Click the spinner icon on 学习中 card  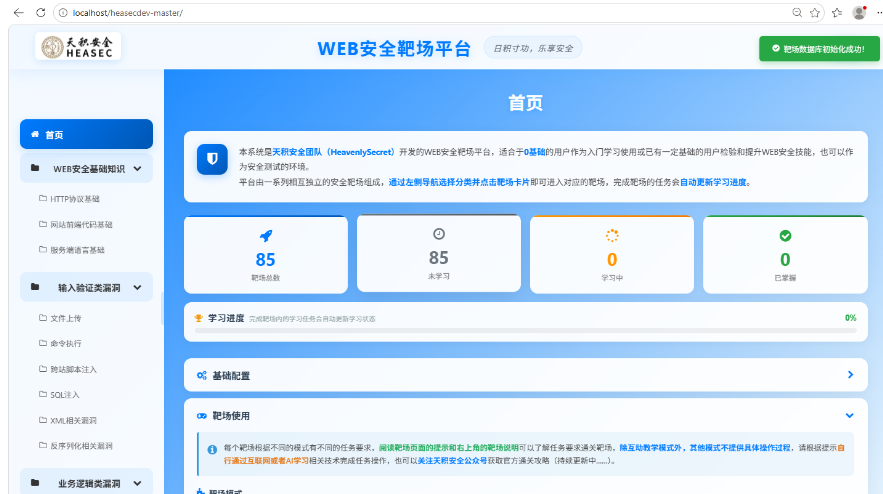click(x=612, y=235)
